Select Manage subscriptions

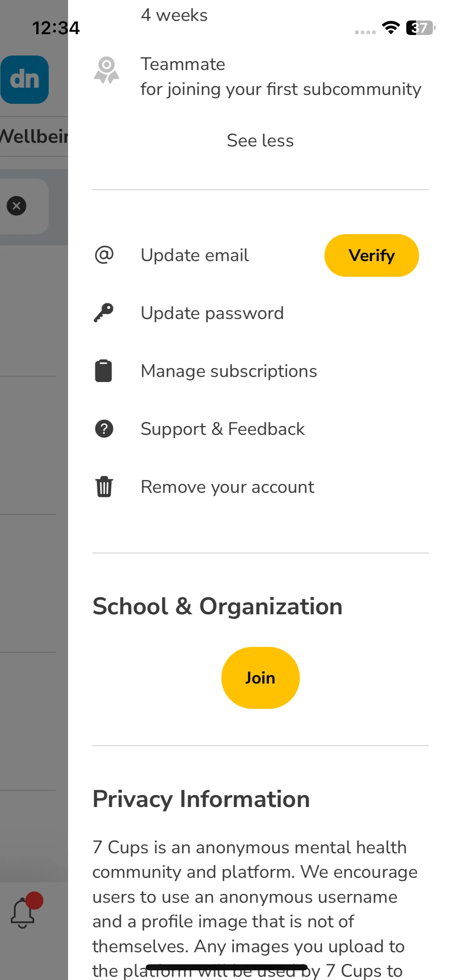tap(229, 371)
